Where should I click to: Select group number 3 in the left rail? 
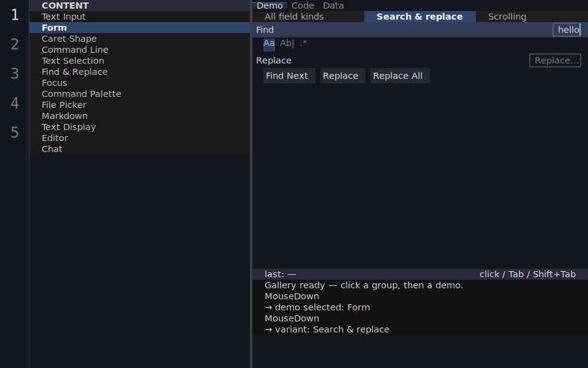tap(15, 74)
